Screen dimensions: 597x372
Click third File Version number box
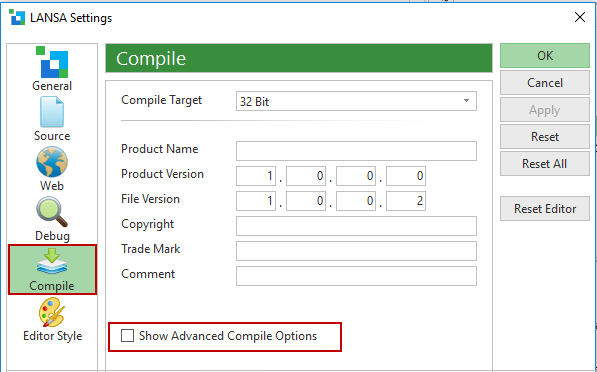tap(356, 201)
